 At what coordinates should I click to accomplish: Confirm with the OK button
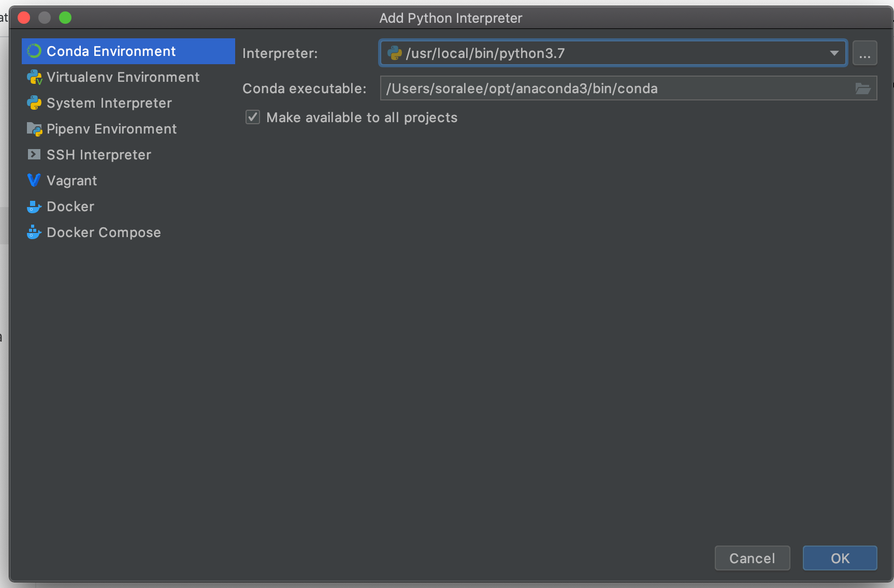point(840,558)
